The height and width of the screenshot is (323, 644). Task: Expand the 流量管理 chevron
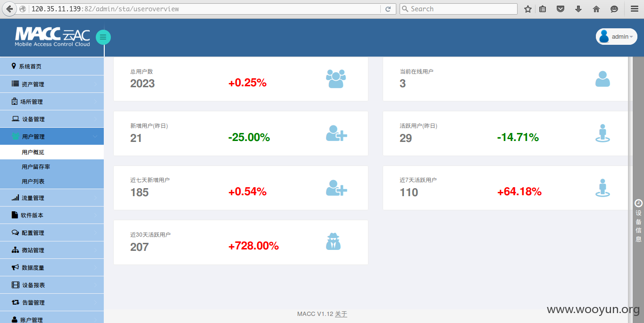pos(96,198)
